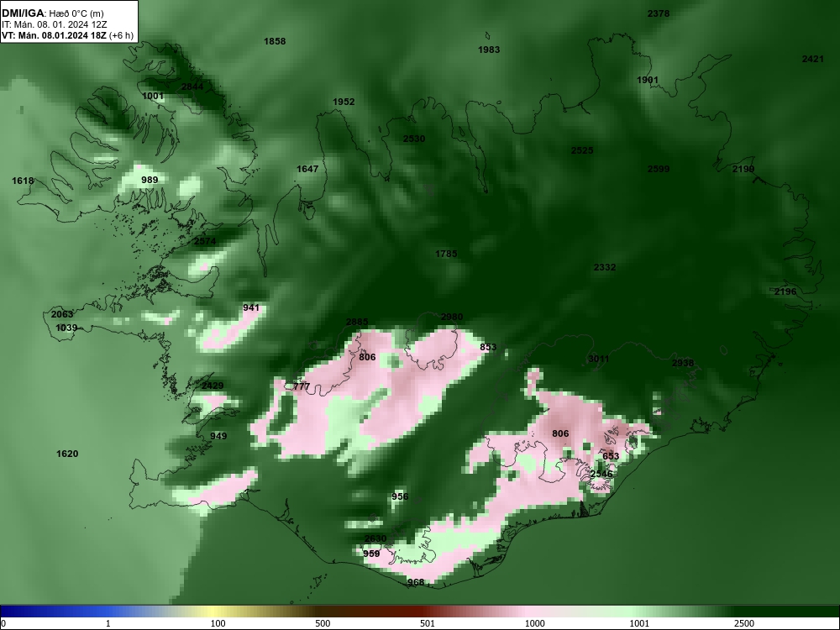Select the value 2844 in the Westfjords
The image size is (840, 630).
coord(192,87)
